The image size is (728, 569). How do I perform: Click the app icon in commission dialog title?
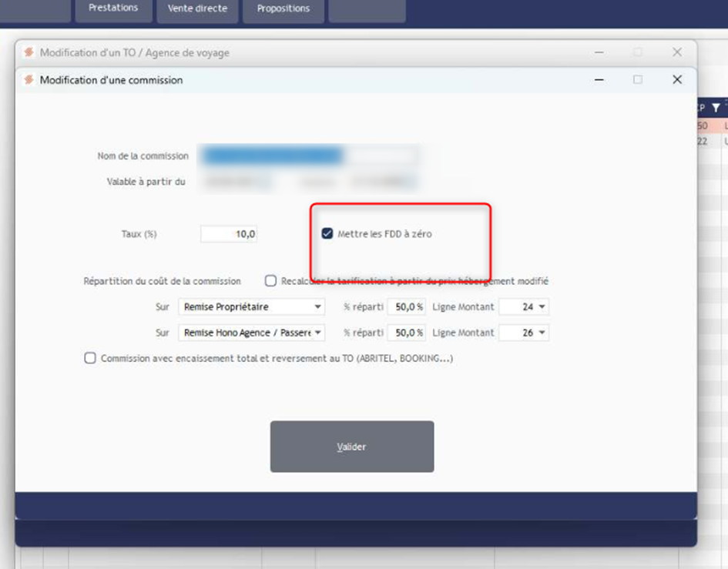pos(29,79)
